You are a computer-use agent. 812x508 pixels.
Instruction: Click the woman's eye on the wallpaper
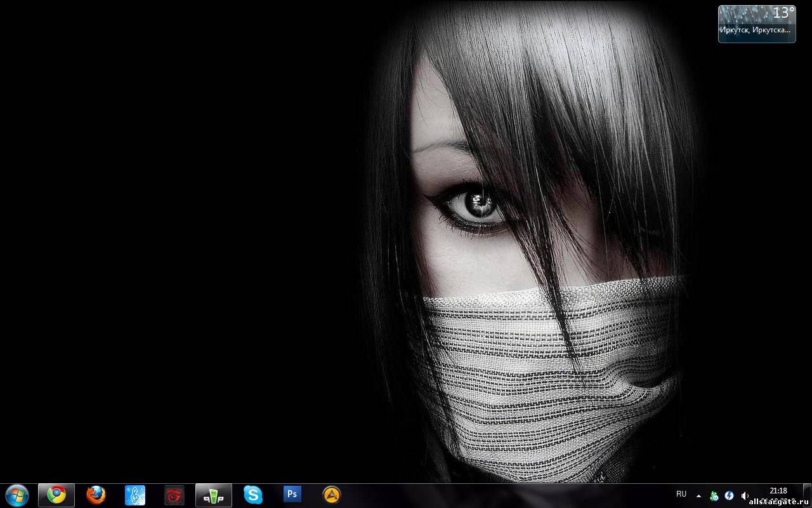(x=479, y=206)
